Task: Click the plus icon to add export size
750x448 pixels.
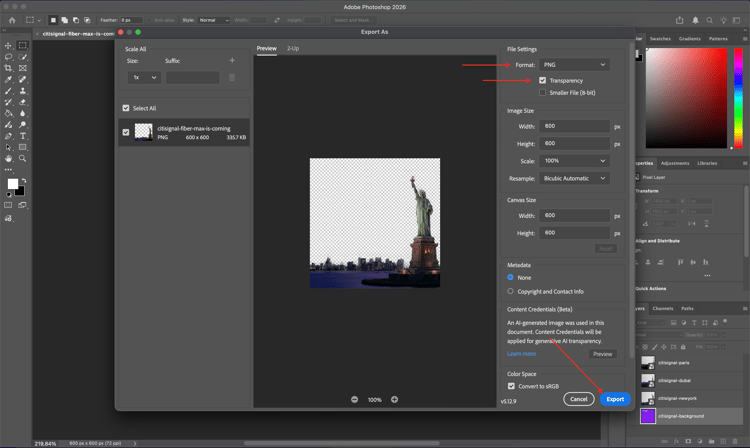Action: pos(232,61)
